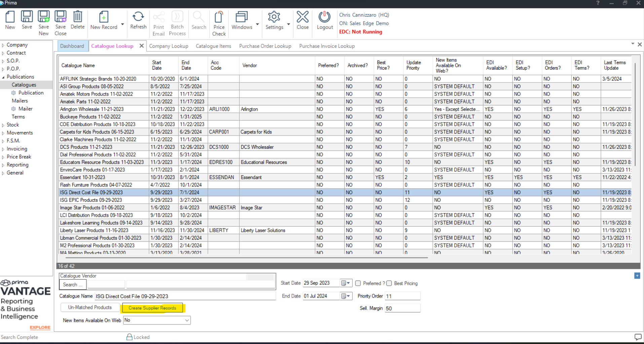Click the Catalogue Vendor Search button
The image size is (644, 344).
[x=73, y=285]
